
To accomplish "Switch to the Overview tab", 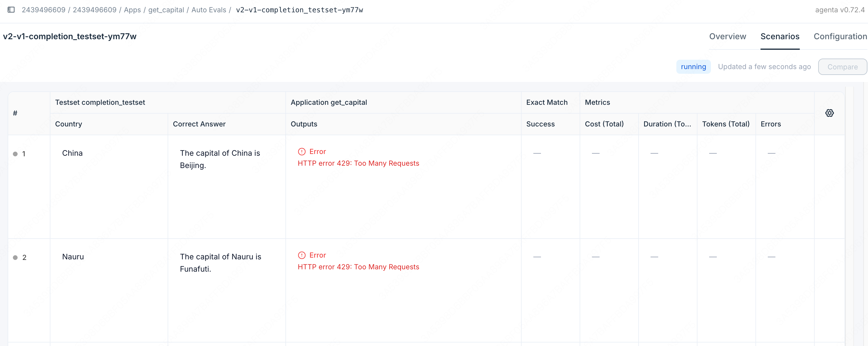I will (727, 36).
